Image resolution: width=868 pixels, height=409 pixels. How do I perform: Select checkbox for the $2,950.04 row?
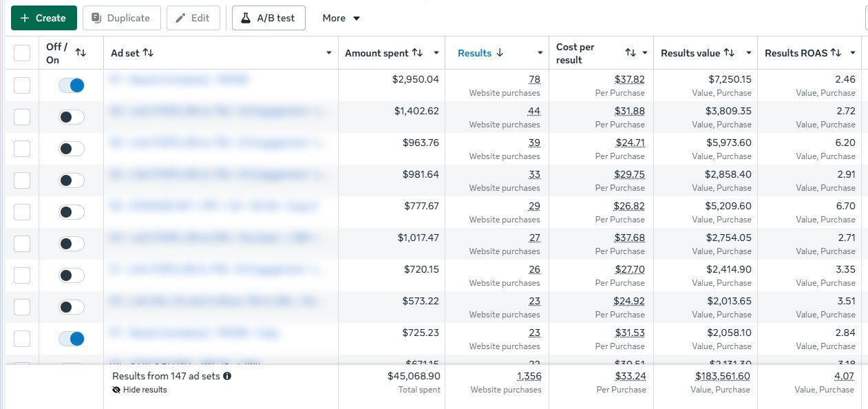(x=22, y=85)
